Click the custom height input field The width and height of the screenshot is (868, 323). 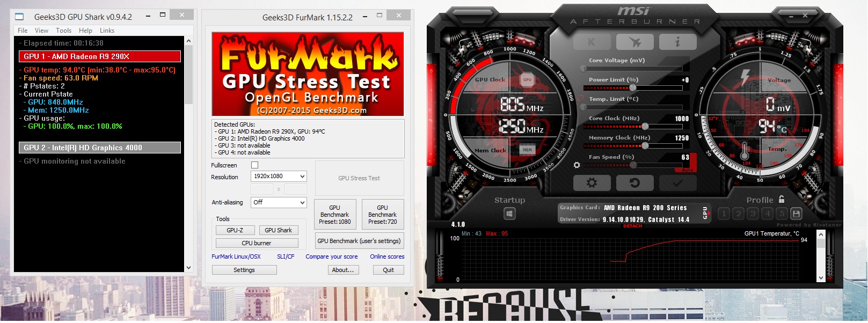tap(296, 189)
